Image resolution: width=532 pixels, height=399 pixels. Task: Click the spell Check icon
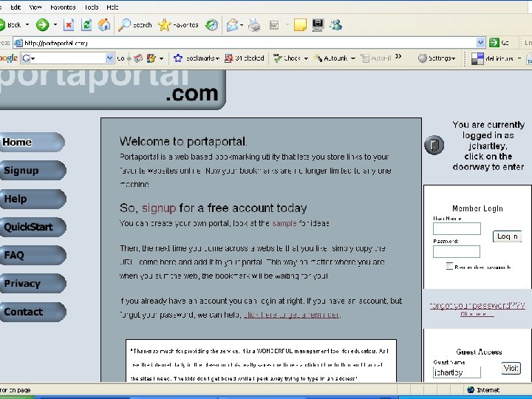coord(278,58)
